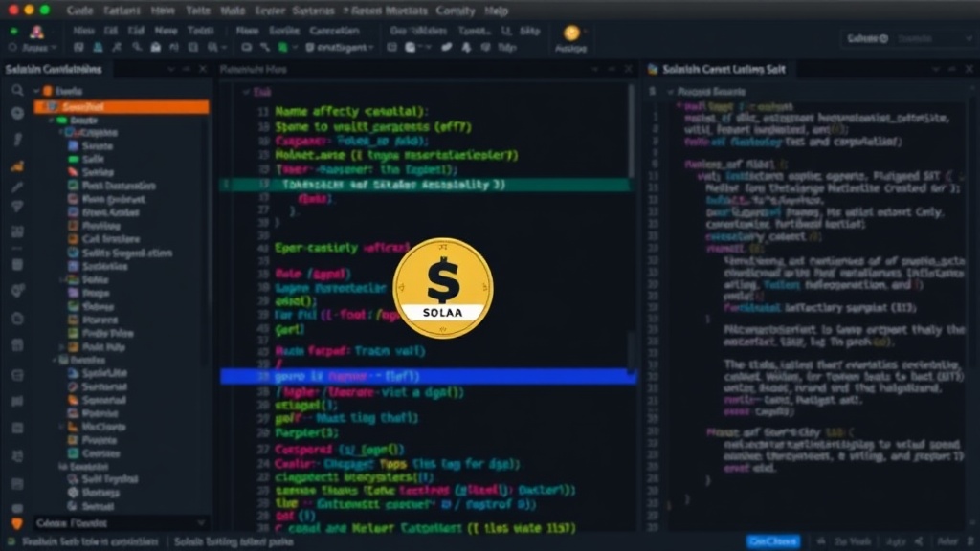The image size is (980, 551).
Task: Open the search magnifier in the left sidebar
Action: (17, 91)
